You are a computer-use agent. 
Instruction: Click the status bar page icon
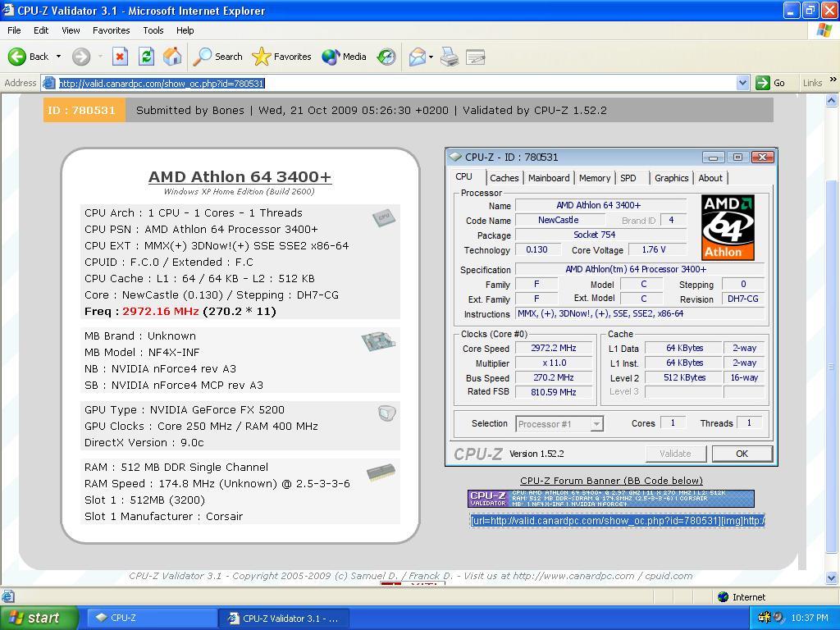8,596
